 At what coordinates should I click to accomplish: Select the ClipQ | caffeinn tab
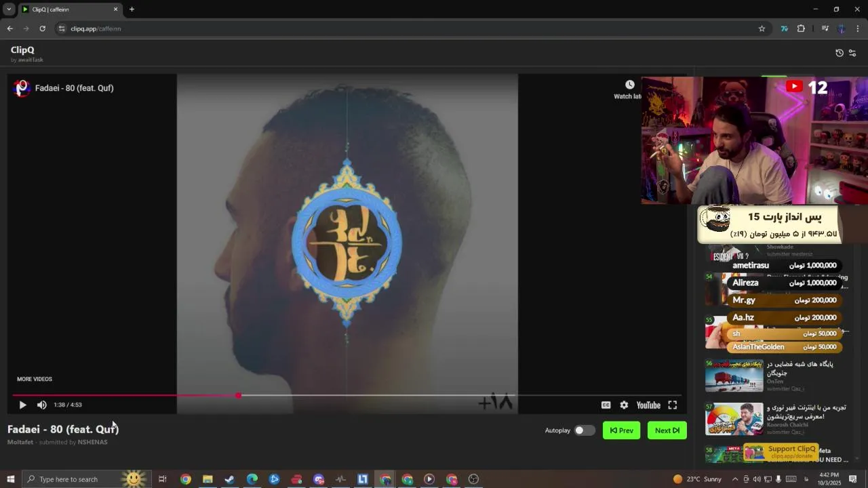[69, 9]
